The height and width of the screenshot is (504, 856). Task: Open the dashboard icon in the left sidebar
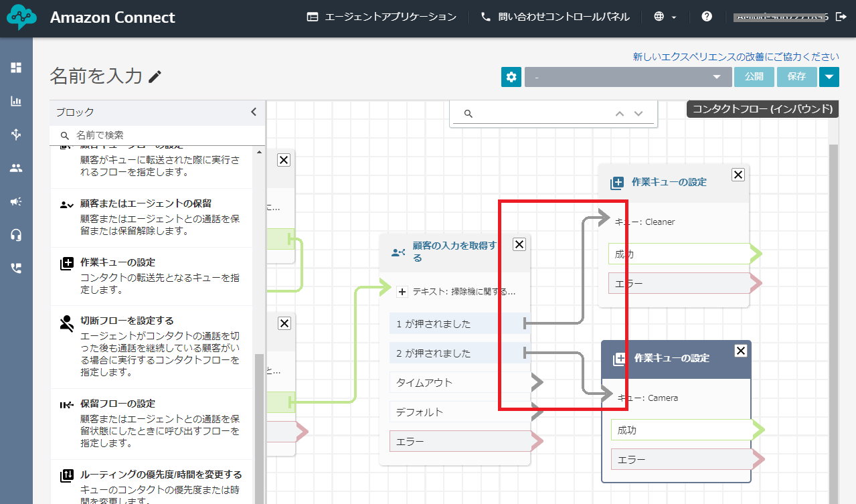pos(16,68)
